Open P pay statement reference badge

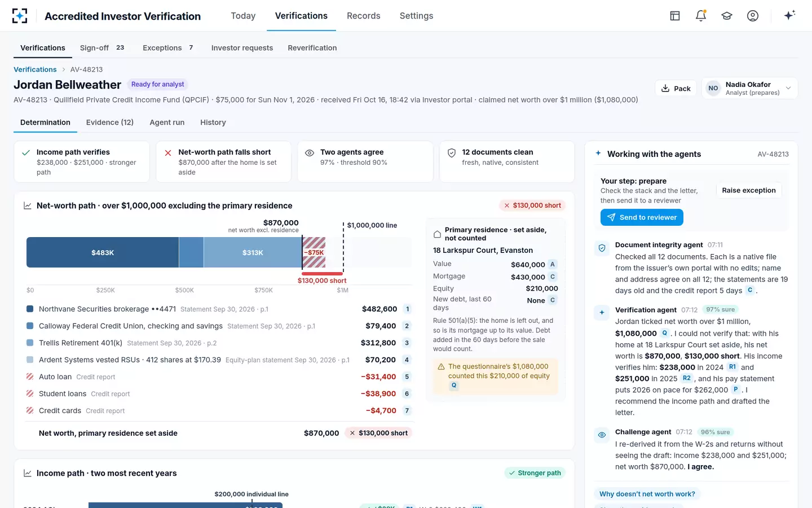pyautogui.click(x=736, y=389)
